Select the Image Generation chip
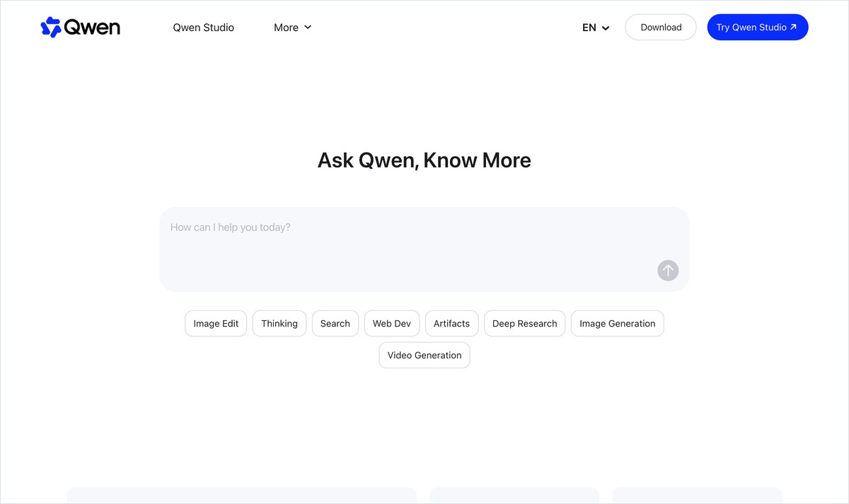 (618, 324)
